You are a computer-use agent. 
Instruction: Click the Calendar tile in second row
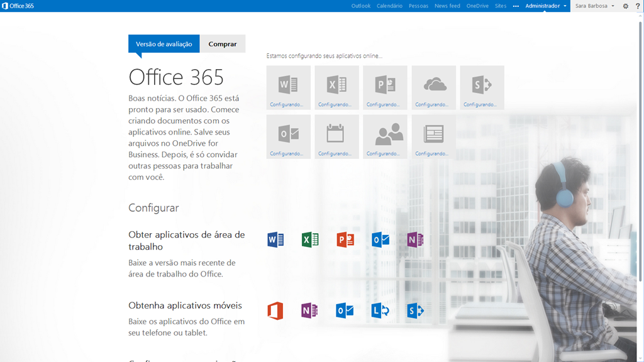coord(336,136)
